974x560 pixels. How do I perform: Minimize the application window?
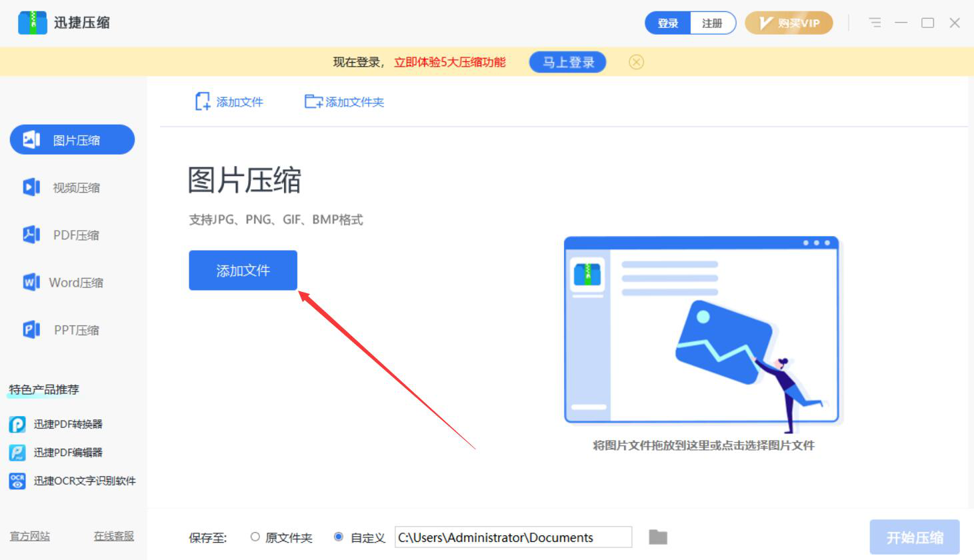click(901, 23)
